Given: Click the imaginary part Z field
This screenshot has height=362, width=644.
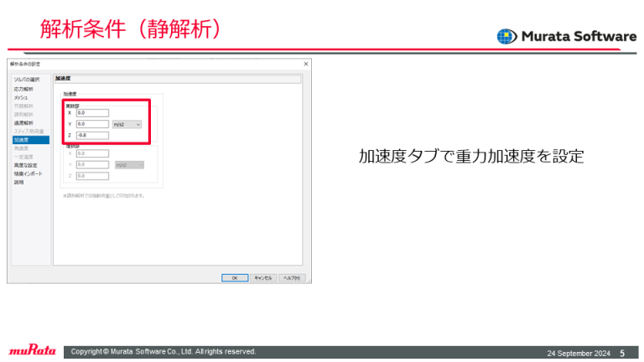Looking at the screenshot, I should point(91,176).
